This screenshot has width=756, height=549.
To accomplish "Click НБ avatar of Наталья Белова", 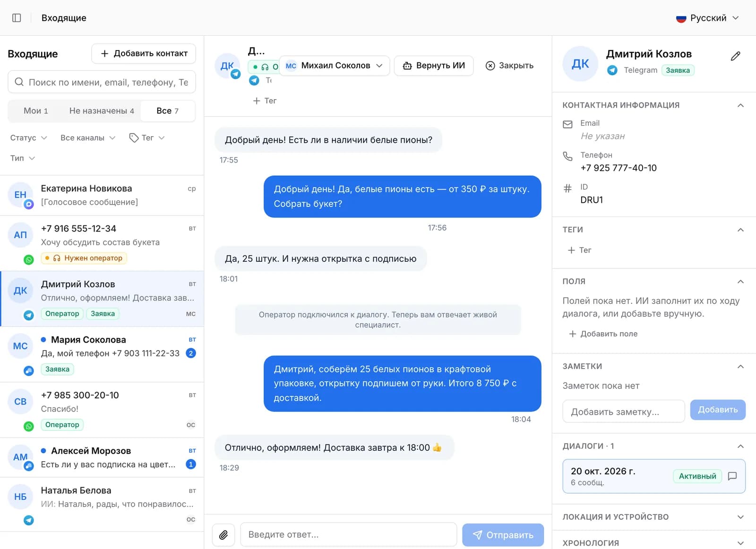I will point(20,497).
